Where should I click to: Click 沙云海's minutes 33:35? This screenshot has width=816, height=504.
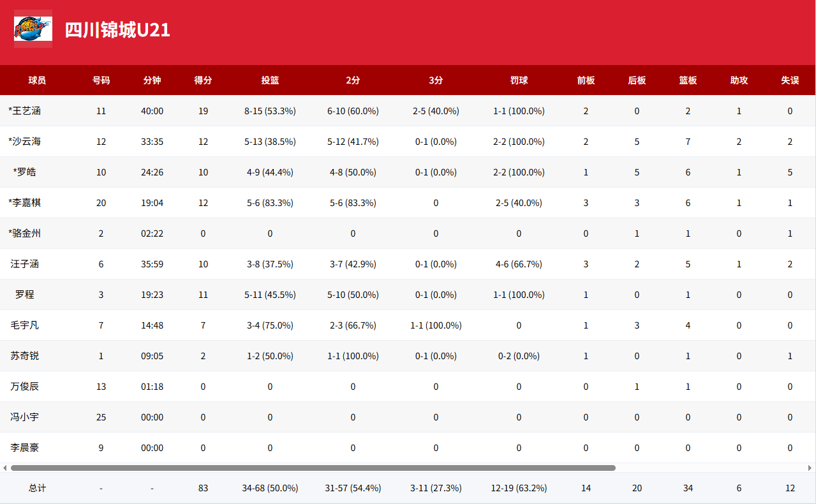(x=152, y=142)
